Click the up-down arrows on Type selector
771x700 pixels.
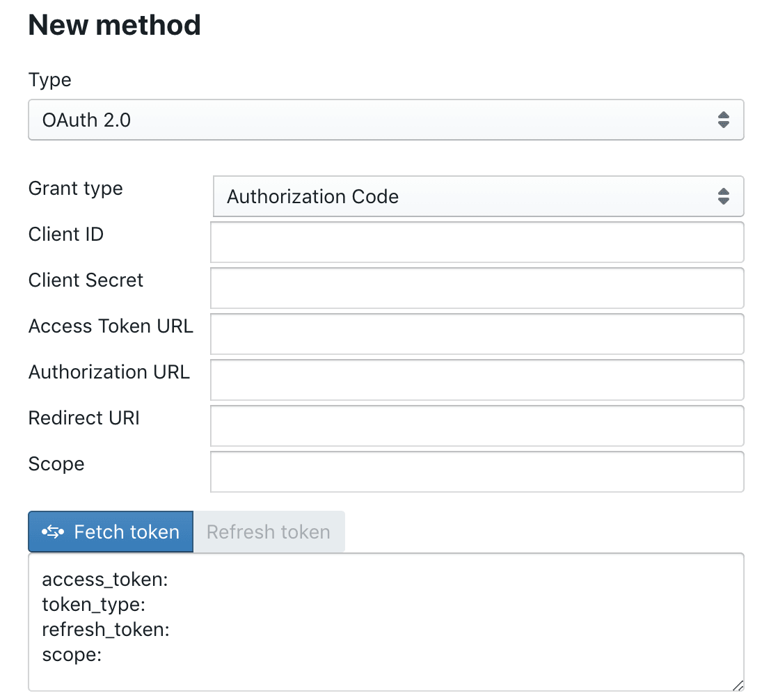click(724, 120)
